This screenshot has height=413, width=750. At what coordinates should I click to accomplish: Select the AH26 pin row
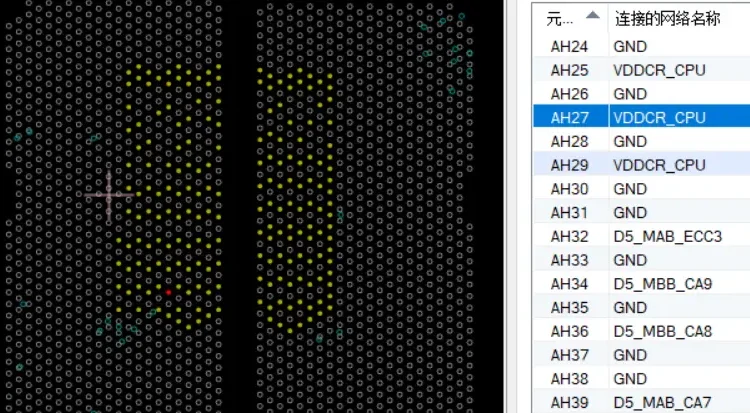(641, 94)
